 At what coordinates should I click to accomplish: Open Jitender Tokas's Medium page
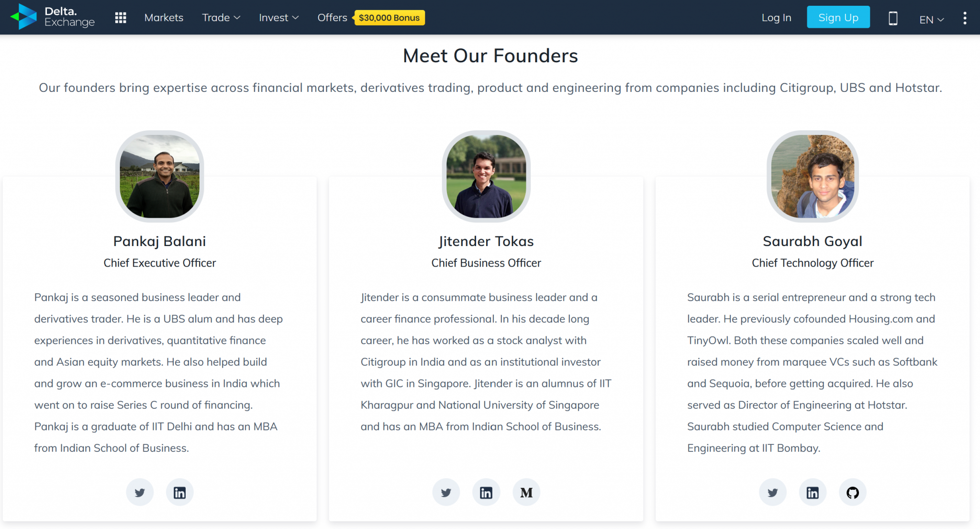[x=526, y=492]
